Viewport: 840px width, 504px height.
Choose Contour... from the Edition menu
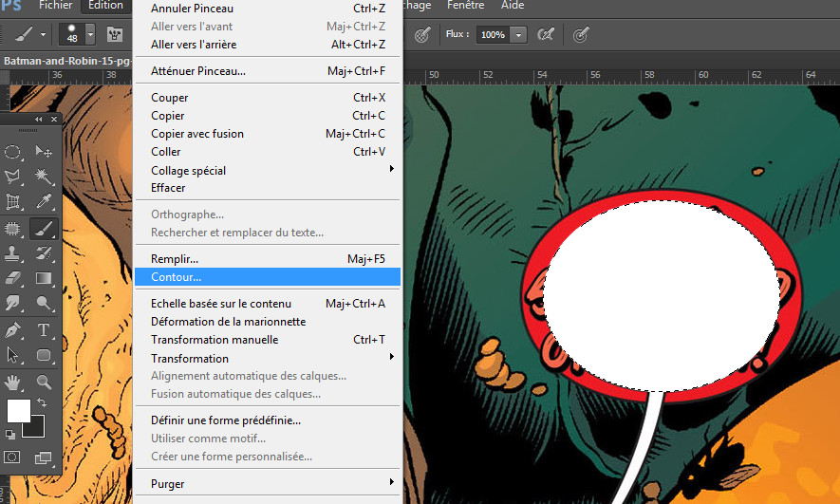[268, 277]
